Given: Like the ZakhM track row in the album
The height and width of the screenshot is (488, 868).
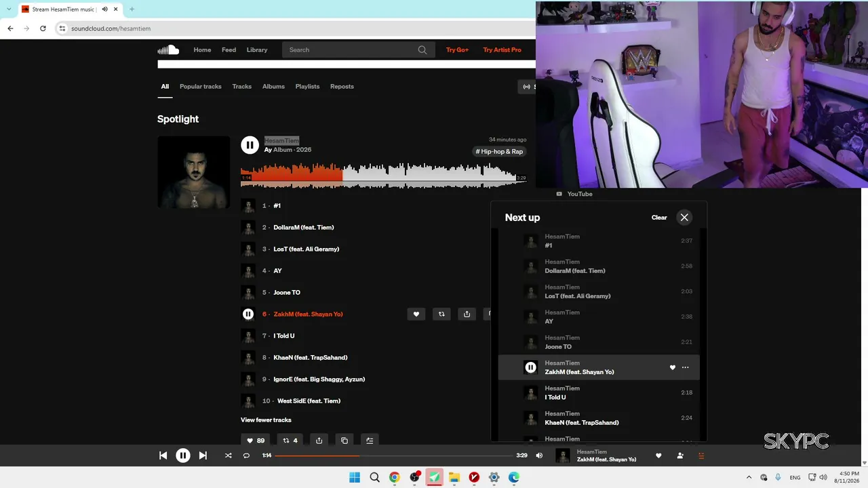Looking at the screenshot, I should [416, 314].
